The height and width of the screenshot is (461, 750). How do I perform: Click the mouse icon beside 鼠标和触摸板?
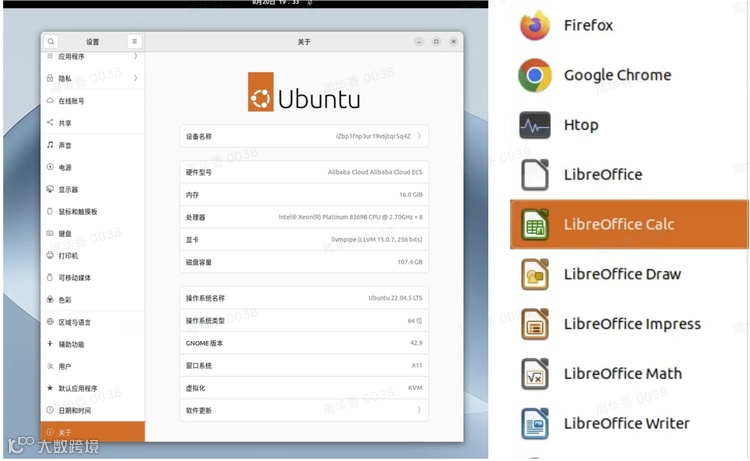(x=50, y=211)
